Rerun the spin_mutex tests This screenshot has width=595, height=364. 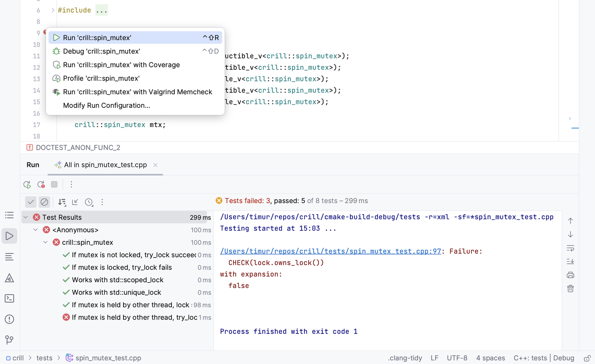point(27,184)
